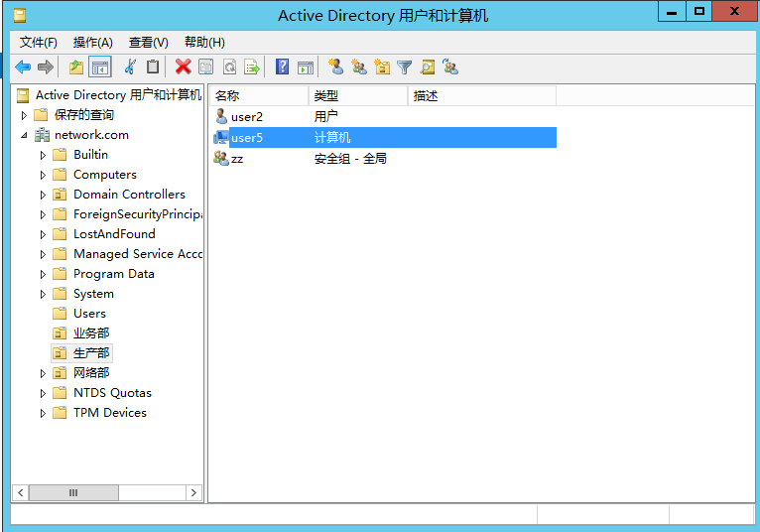760x532 pixels.
Task: Click the network.com domain icon
Action: tap(43, 135)
